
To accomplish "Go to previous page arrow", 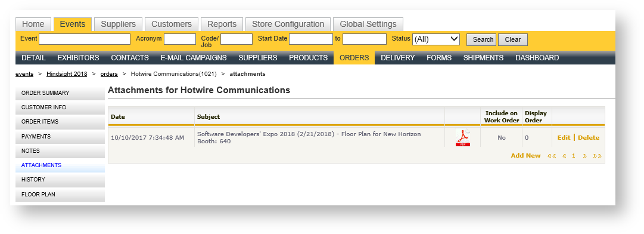I will tap(564, 156).
